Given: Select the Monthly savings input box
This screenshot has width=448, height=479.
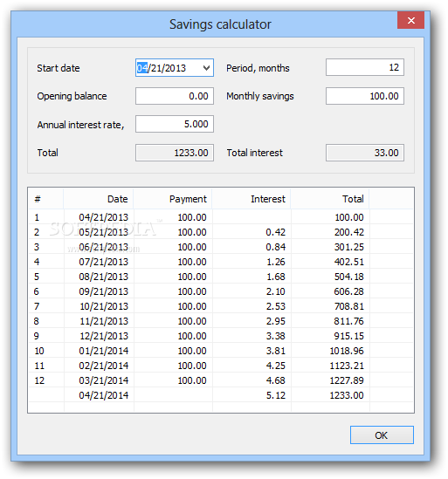Looking at the screenshot, I should tap(364, 96).
